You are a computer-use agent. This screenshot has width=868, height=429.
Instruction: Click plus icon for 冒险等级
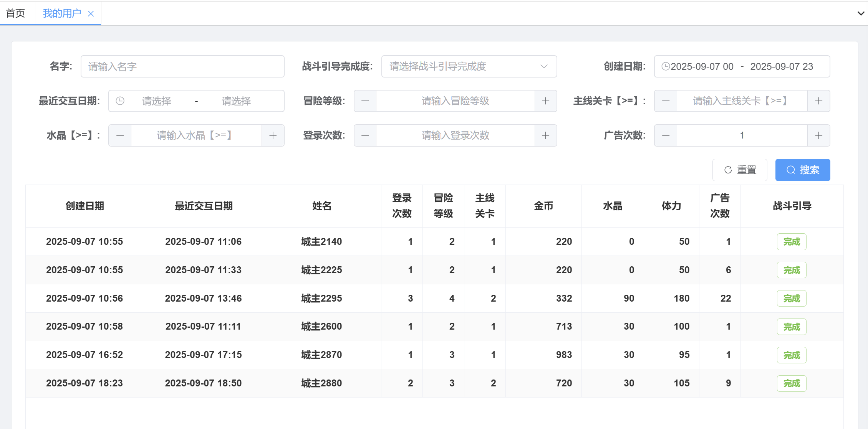coord(545,101)
